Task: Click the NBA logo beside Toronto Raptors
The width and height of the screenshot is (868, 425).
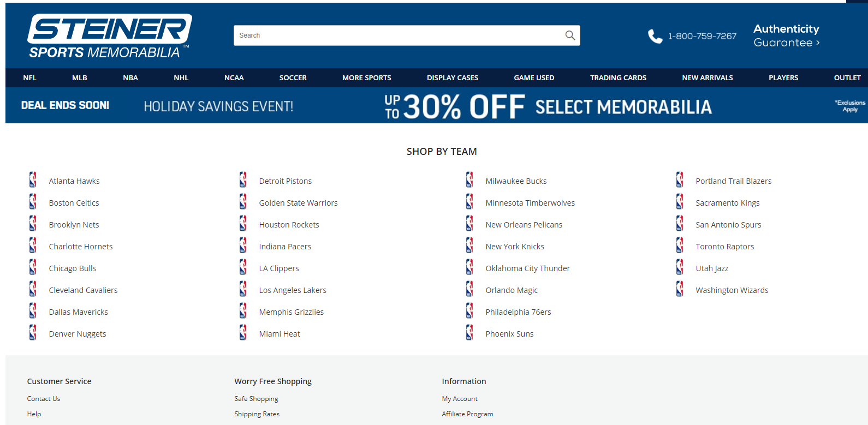Action: 680,246
